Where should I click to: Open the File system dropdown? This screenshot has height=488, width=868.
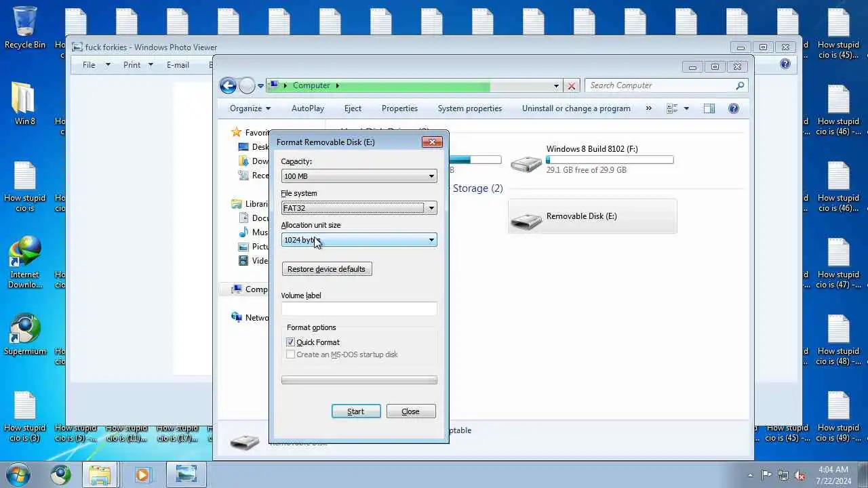[359, 208]
